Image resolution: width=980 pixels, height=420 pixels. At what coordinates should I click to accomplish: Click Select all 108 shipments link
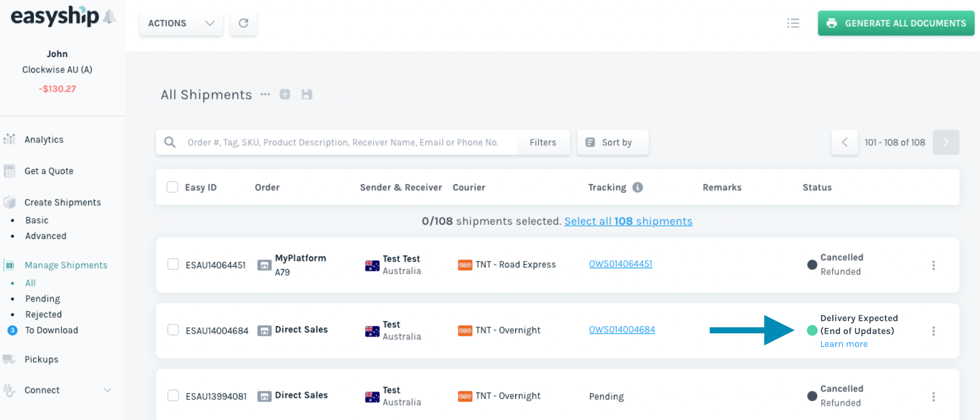tap(628, 221)
